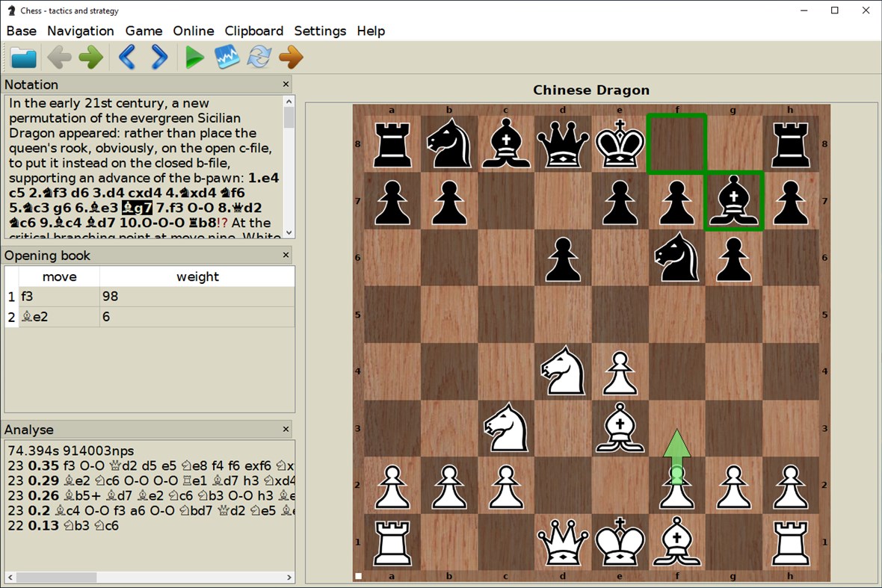This screenshot has height=588, width=882.
Task: Click the refresh/sync toolbar icon
Action: click(x=259, y=57)
